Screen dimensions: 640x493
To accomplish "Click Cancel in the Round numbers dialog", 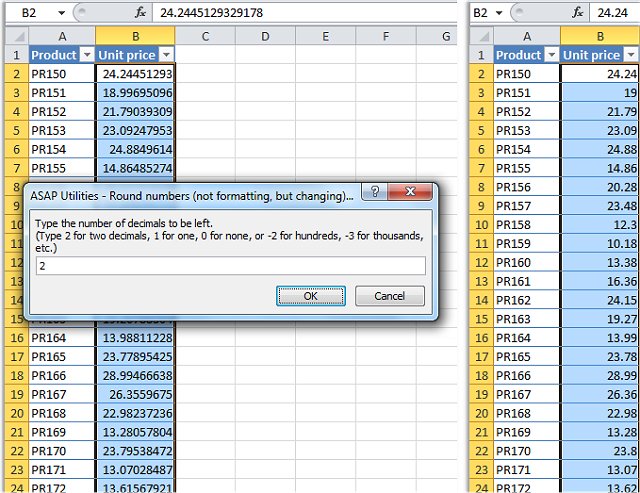I will click(390, 296).
